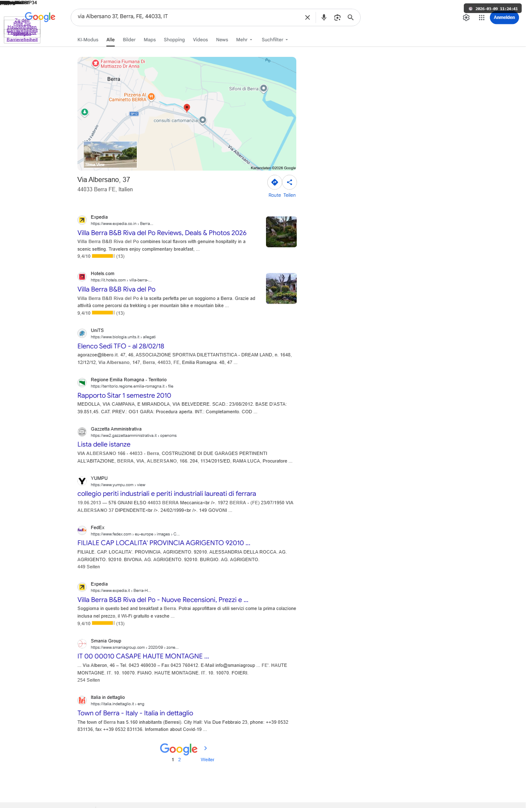Click the green park marker on map

85,112
